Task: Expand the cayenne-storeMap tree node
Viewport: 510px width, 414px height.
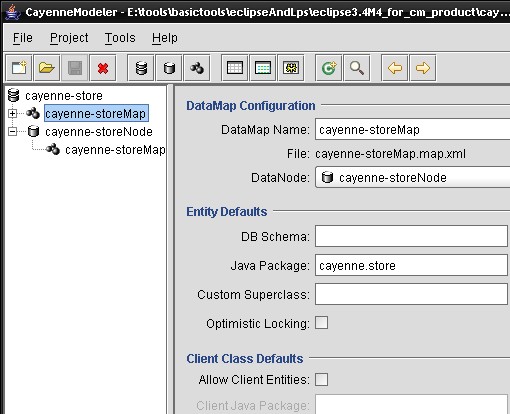Action: pyautogui.click(x=12, y=114)
